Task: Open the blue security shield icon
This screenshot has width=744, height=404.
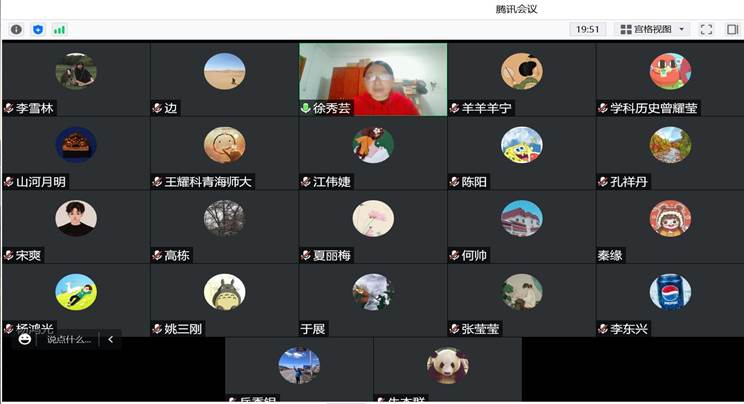Action: (x=38, y=30)
